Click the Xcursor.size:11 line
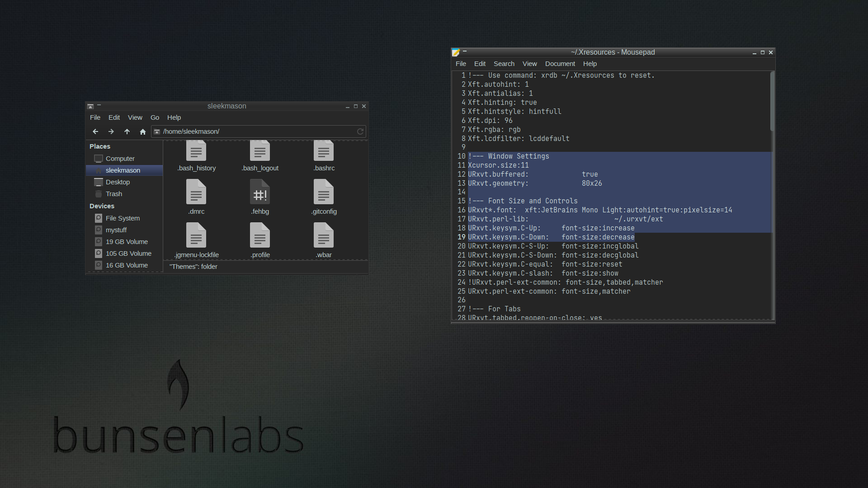Viewport: 868px width, 488px height. point(498,165)
